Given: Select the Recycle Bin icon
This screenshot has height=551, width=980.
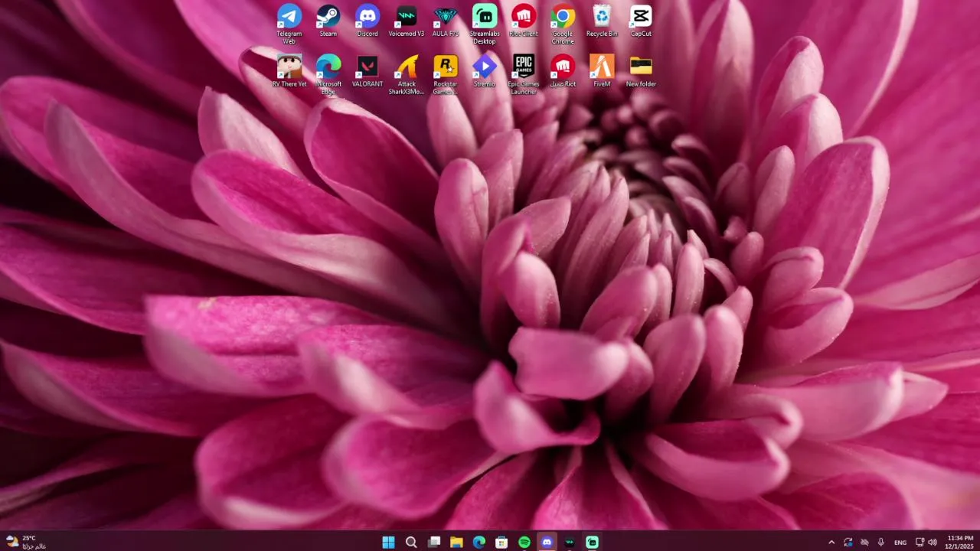Looking at the screenshot, I should [602, 21].
